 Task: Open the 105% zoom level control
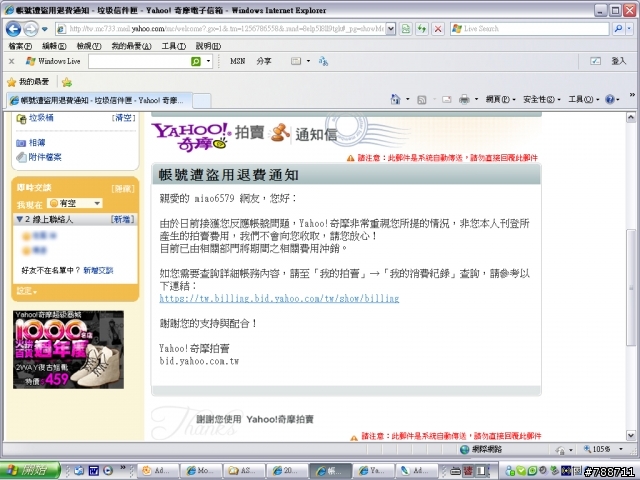point(604,449)
